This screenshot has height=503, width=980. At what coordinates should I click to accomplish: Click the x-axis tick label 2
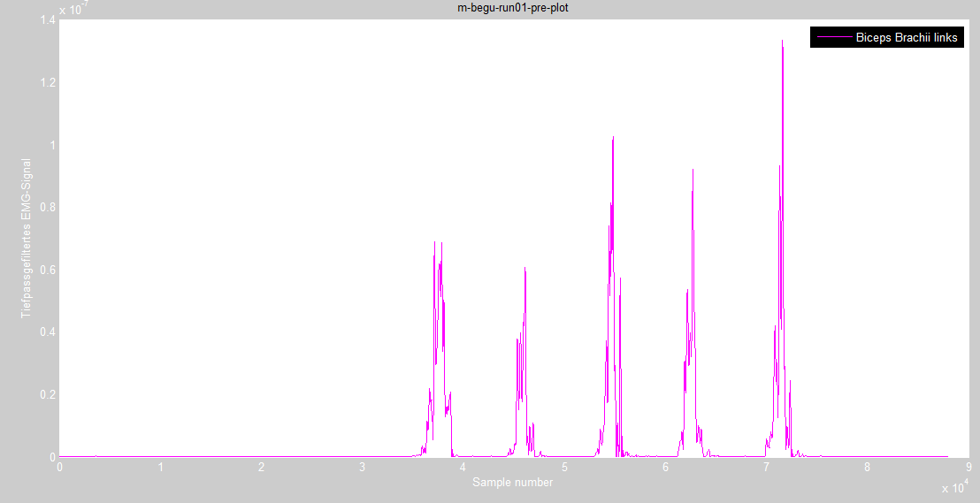tap(262, 468)
